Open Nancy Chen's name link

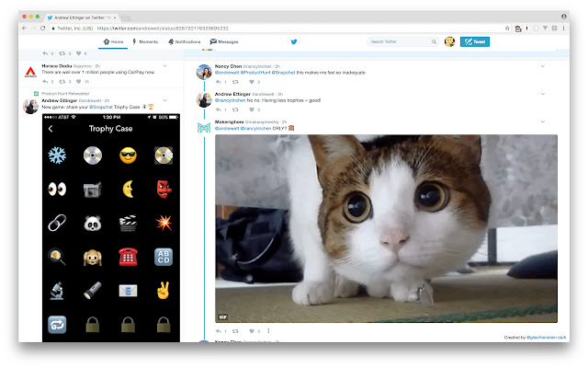click(x=228, y=66)
